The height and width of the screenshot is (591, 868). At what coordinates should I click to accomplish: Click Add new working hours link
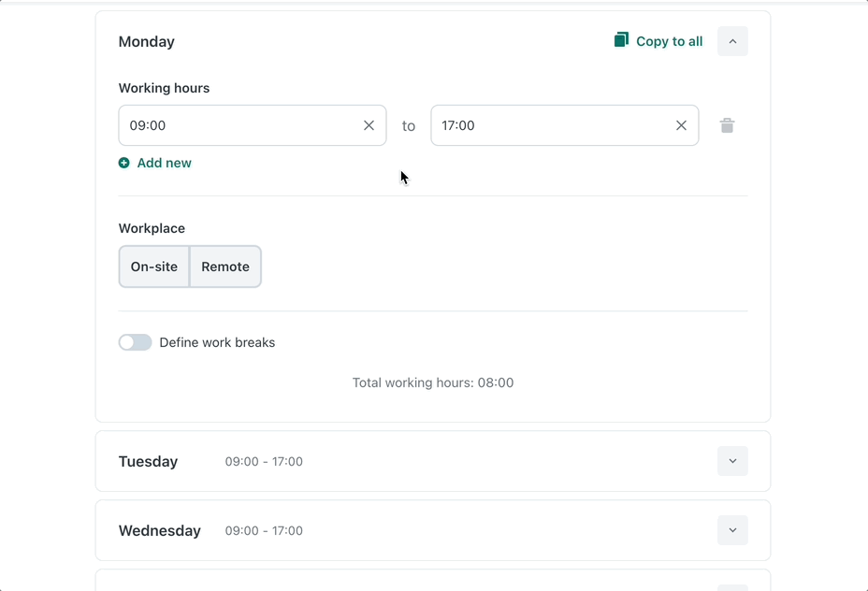pos(165,163)
